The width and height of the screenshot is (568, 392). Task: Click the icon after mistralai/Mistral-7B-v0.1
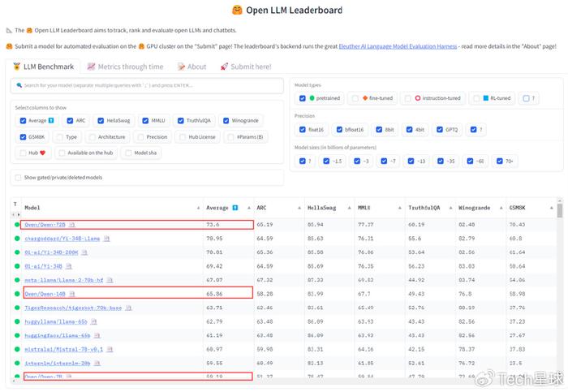[x=110, y=349]
